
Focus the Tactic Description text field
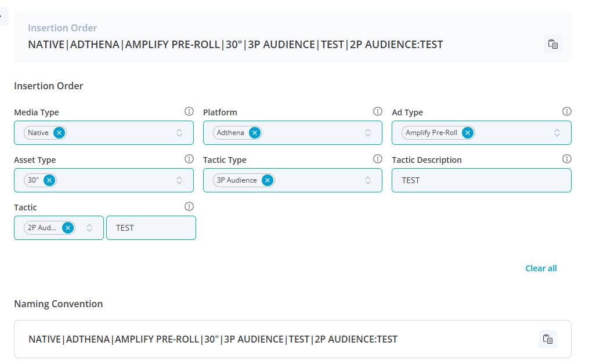[482, 180]
